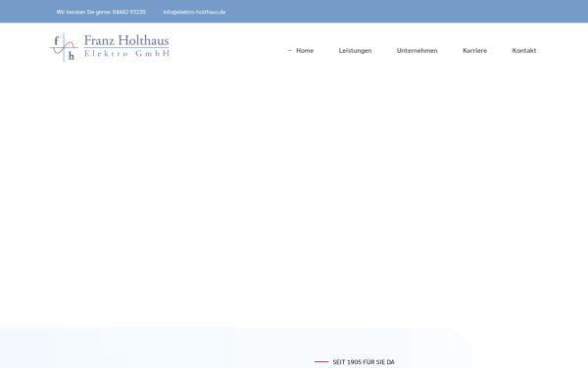The image size is (588, 368).
Task: Click the Franz Holthaus Elektro GmbH logo
Action: [109, 47]
